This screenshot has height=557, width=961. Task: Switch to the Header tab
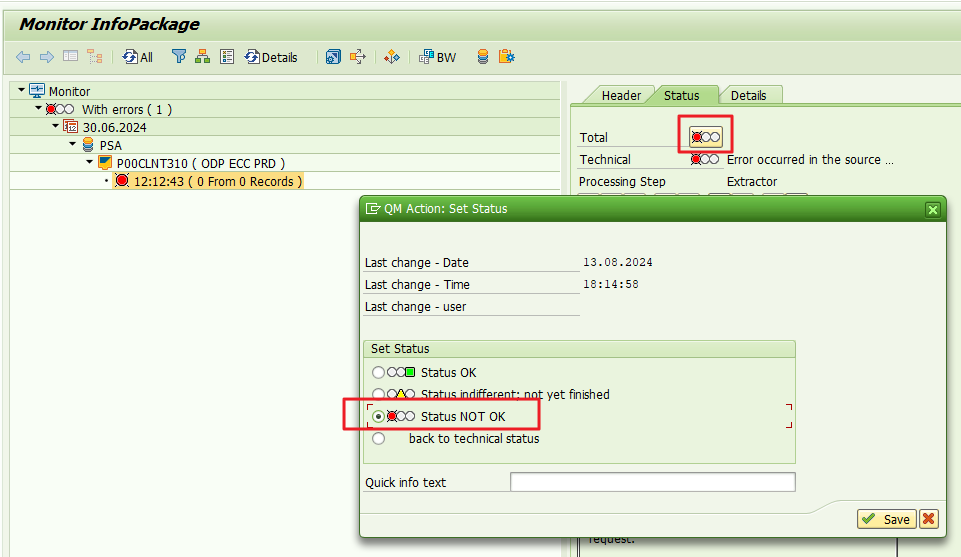point(621,96)
